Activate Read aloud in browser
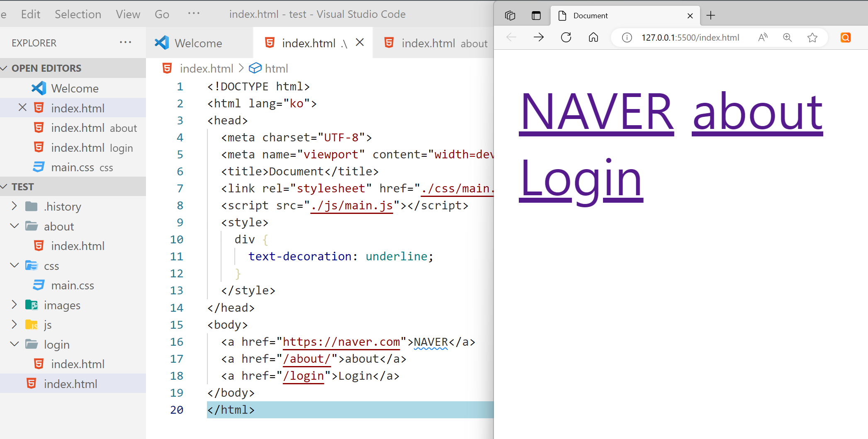 click(x=763, y=37)
